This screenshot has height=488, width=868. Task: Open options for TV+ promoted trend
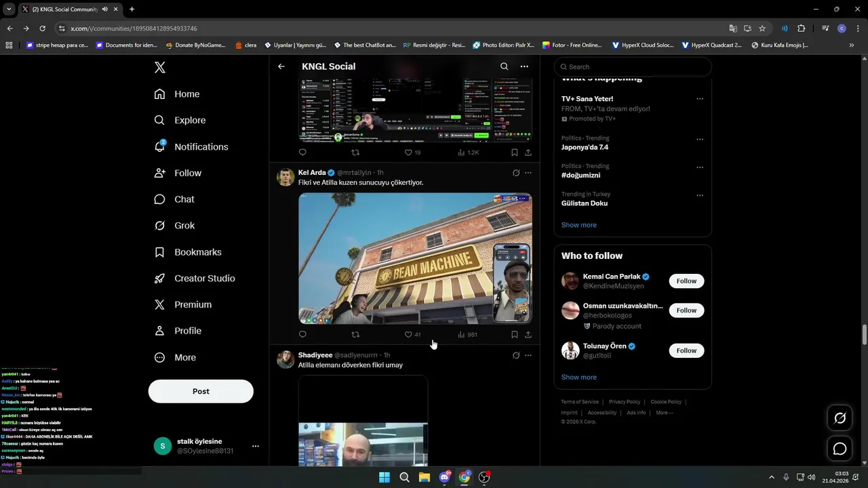(x=700, y=99)
